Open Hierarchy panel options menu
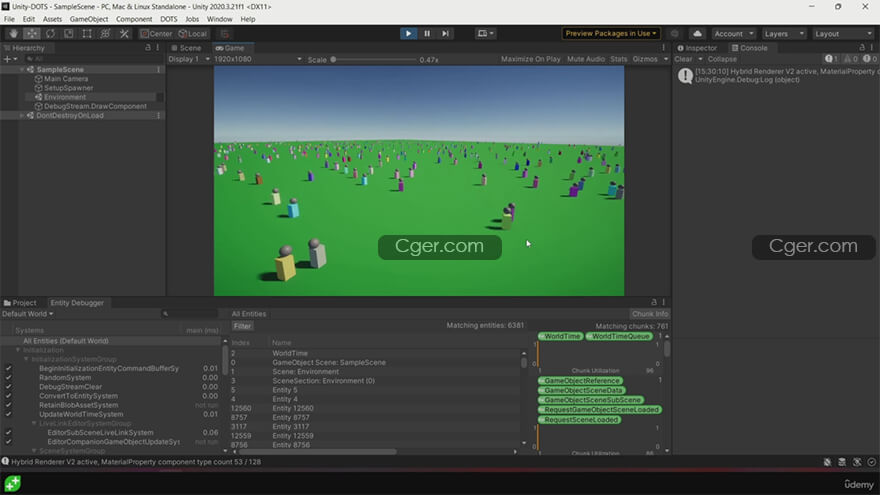The height and width of the screenshot is (495, 880). click(x=158, y=48)
